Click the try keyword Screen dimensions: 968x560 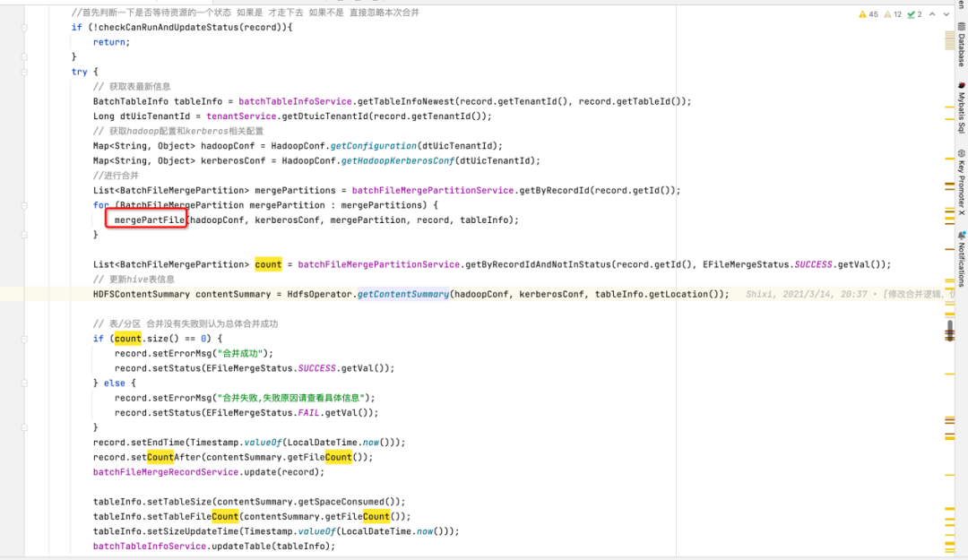(x=80, y=72)
